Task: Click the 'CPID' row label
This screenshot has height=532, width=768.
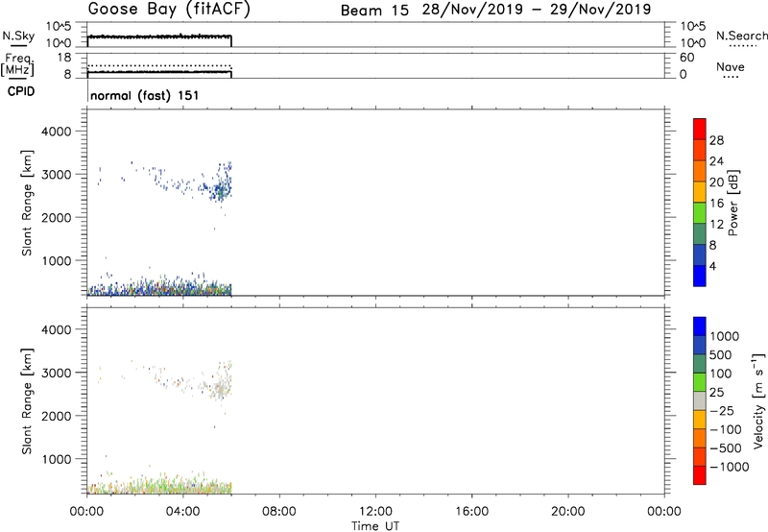Action: click(x=21, y=91)
